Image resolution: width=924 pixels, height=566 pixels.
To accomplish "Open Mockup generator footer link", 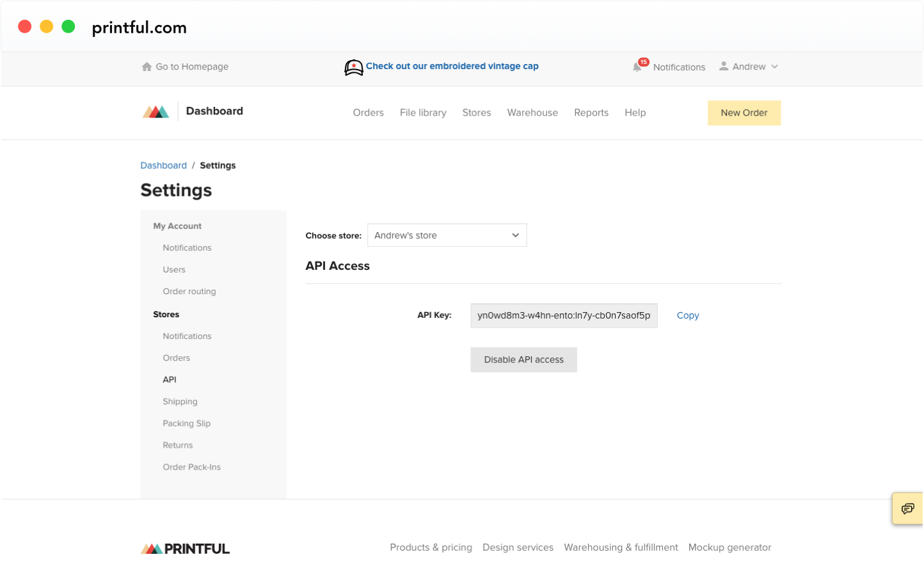I will pyautogui.click(x=729, y=547).
